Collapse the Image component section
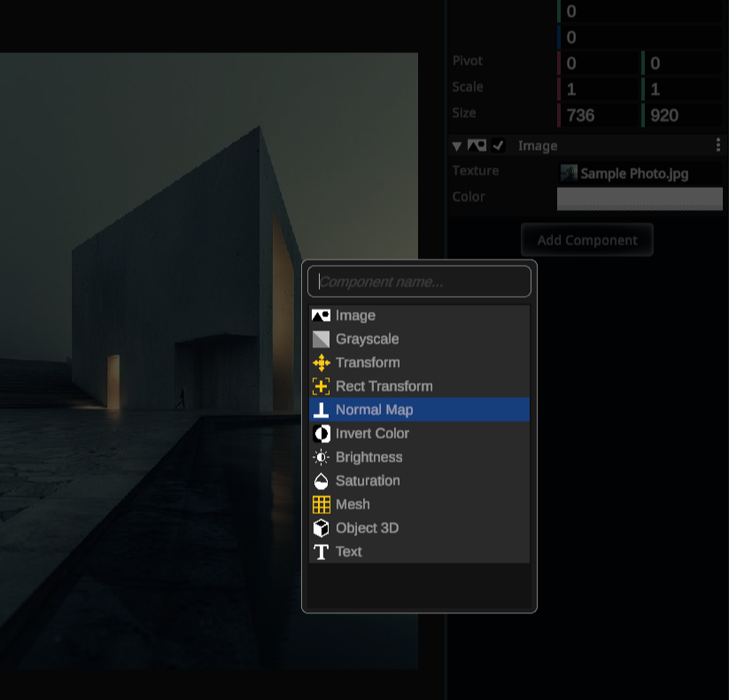This screenshot has height=700, width=729. point(456,146)
